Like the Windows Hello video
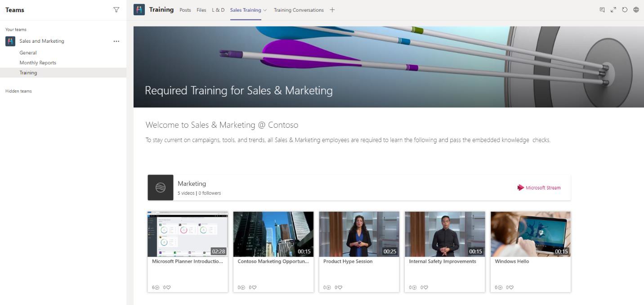Viewport: 644px width, 305px height. click(511, 287)
